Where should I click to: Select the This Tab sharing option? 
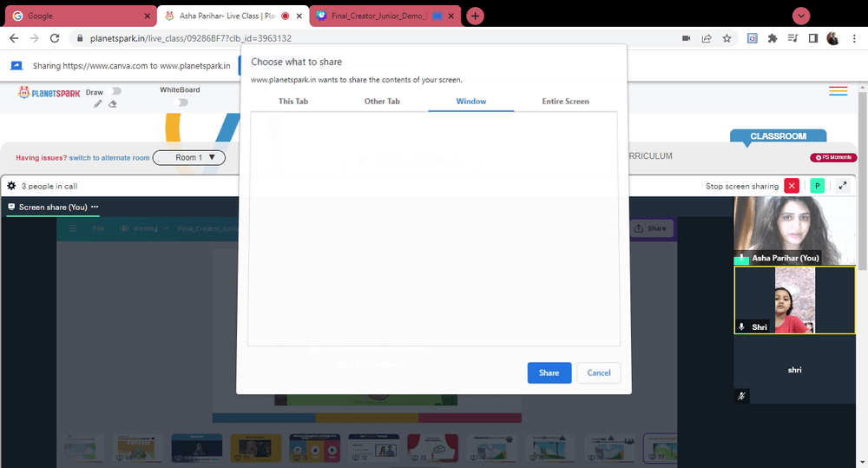coord(293,102)
